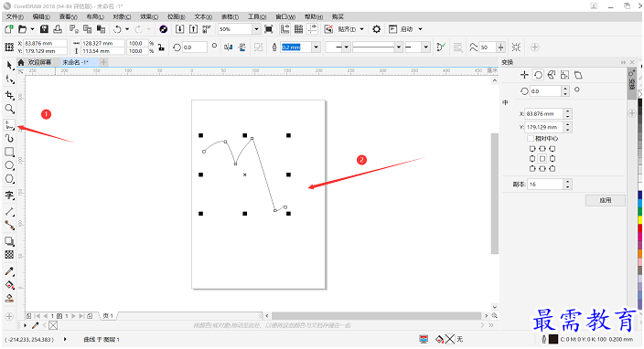Select the top-left anchor point box
Screen dimensions: 644x349
(x=532, y=149)
